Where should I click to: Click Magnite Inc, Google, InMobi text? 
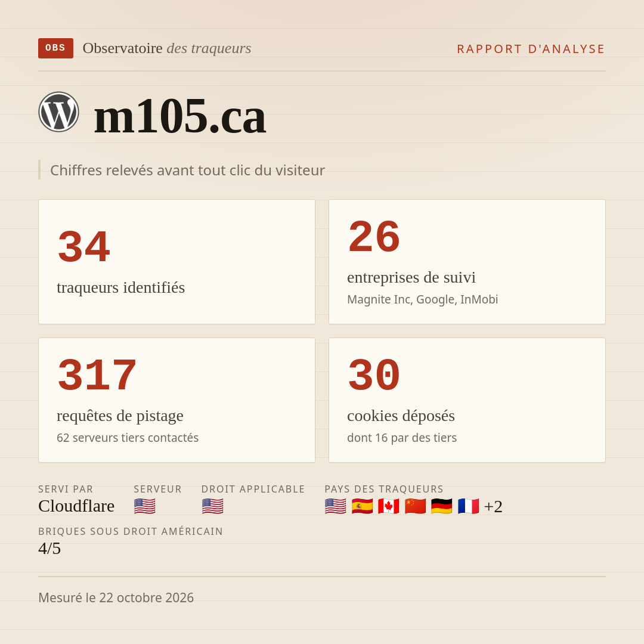click(x=422, y=299)
